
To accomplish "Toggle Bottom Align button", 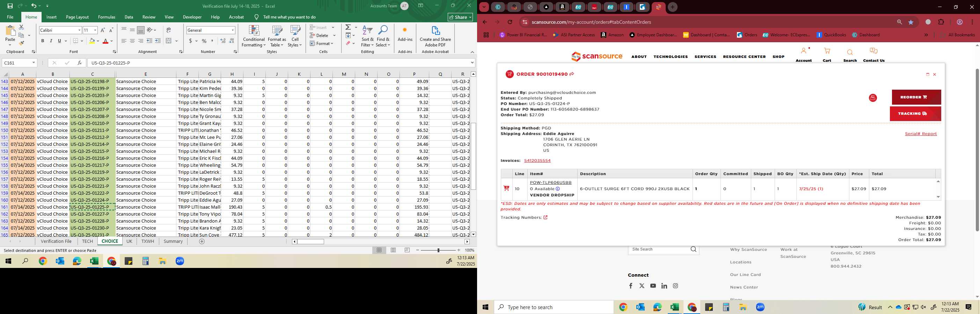I will click(140, 30).
